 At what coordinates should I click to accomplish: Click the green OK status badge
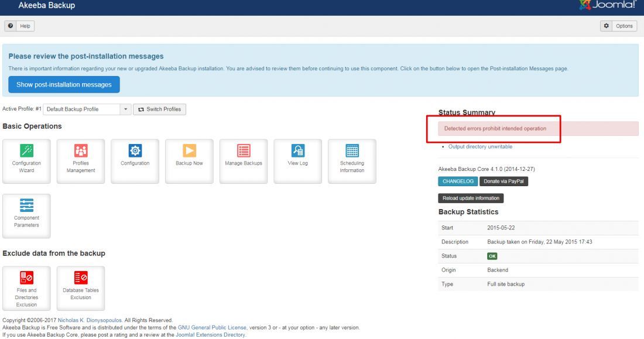(x=492, y=256)
